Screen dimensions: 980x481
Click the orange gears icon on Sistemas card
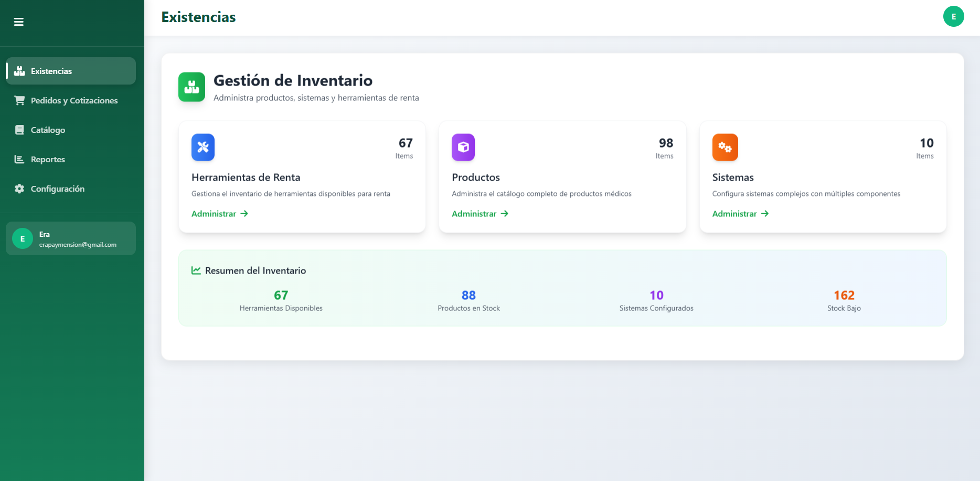[725, 148]
